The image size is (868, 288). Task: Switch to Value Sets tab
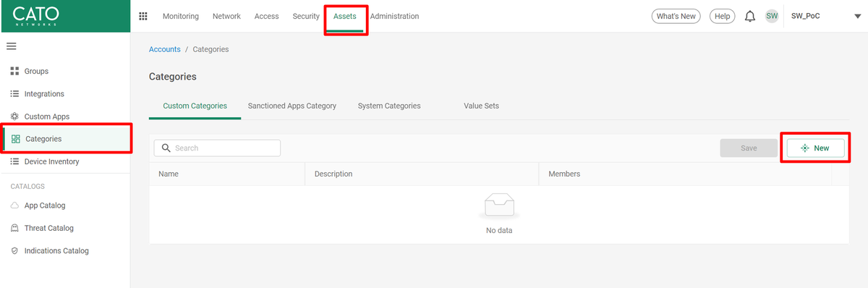point(481,106)
